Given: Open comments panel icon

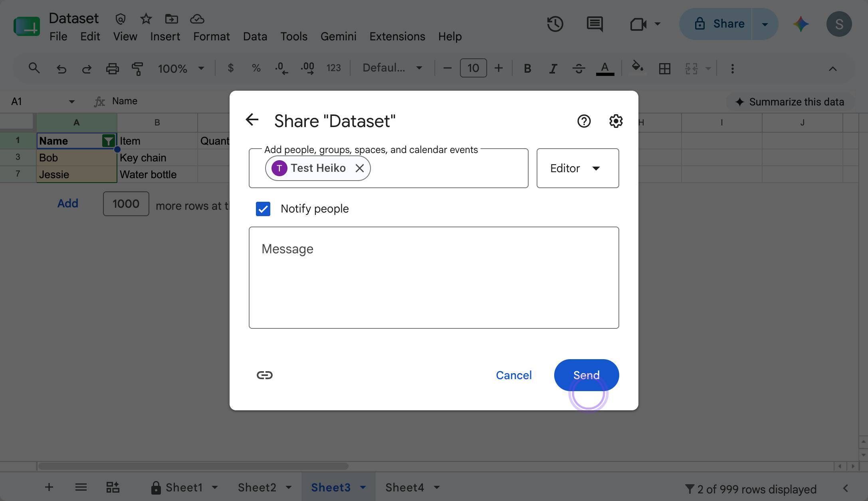Looking at the screenshot, I should (595, 24).
